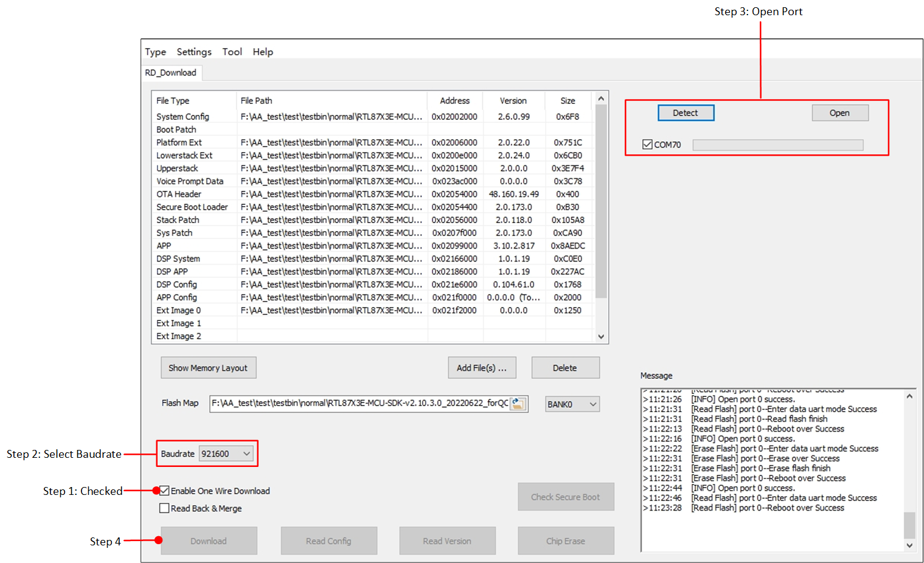The image size is (924, 563).
Task: Click the Version column header
Action: [x=513, y=101]
